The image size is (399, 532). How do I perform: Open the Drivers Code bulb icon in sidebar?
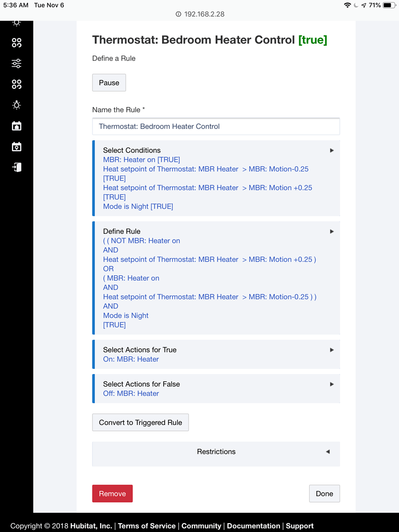point(17,105)
